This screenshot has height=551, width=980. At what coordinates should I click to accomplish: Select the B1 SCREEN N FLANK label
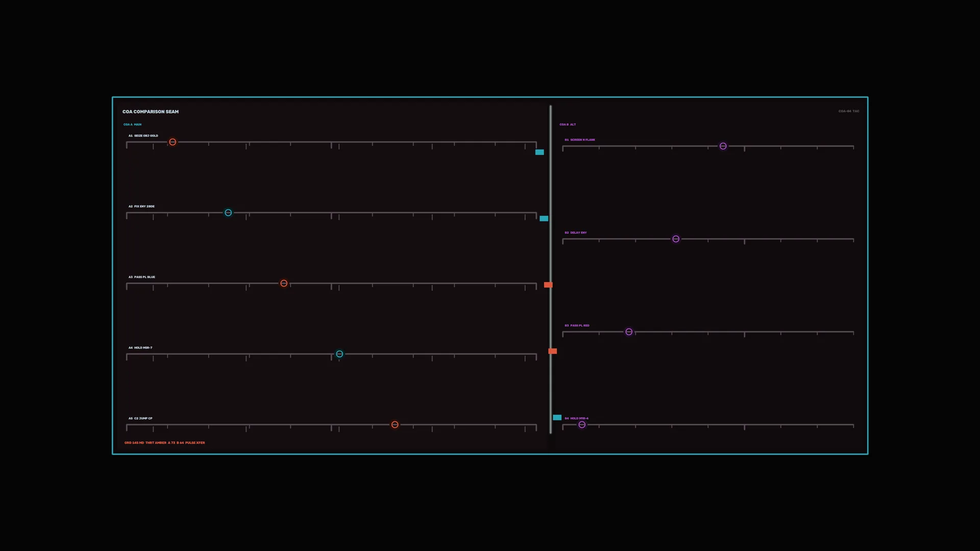tap(580, 140)
